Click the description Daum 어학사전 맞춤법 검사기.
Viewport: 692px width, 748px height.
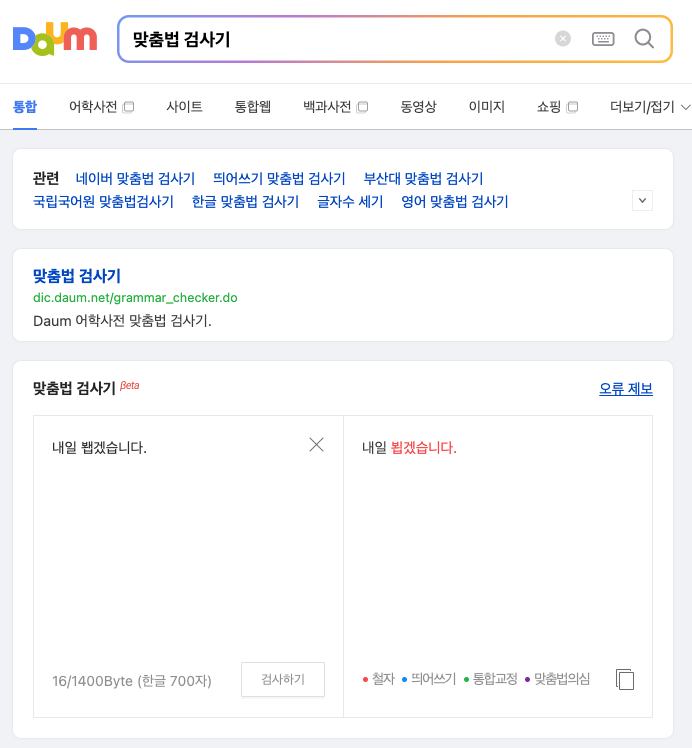(122, 321)
